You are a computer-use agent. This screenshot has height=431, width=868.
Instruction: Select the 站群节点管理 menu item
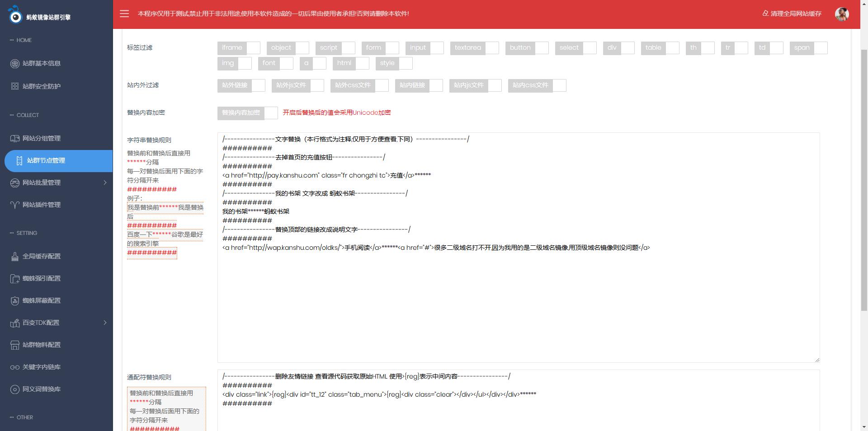click(x=46, y=161)
